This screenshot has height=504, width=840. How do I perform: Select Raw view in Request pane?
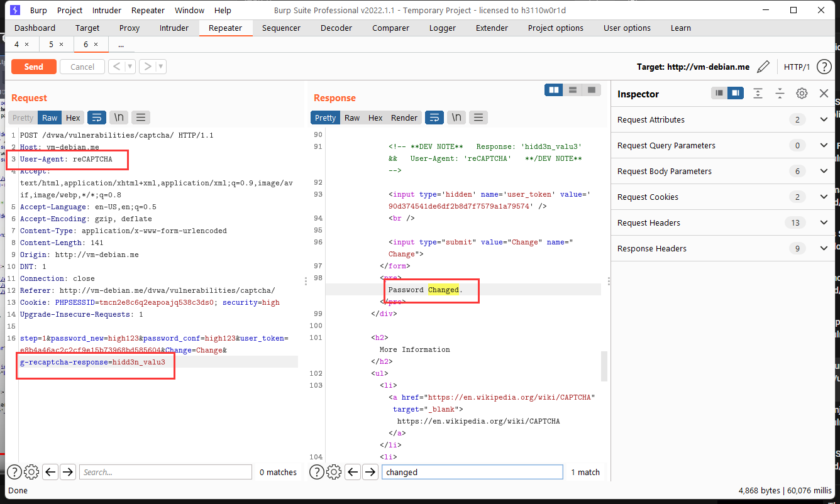(50, 118)
